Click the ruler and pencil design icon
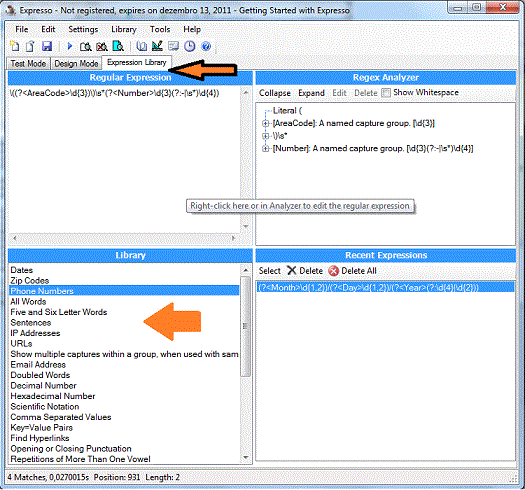Image resolution: width=525 pixels, height=490 pixels. pyautogui.click(x=157, y=46)
